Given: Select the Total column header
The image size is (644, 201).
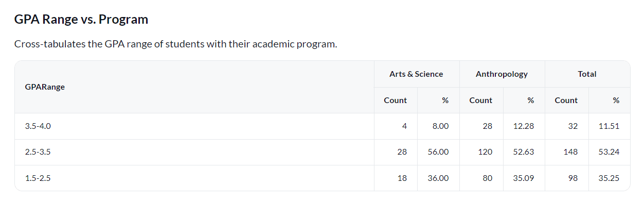Looking at the screenshot, I should (x=587, y=74).
